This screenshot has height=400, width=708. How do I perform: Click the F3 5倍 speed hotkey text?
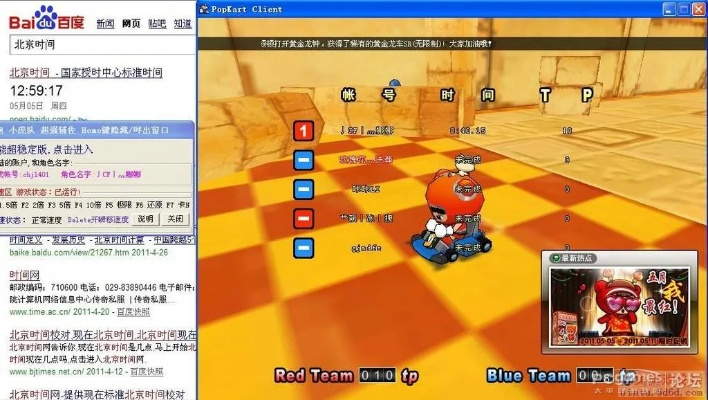coord(59,205)
